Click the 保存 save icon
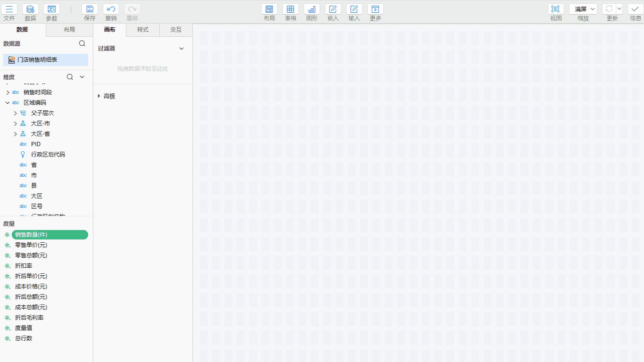 (x=90, y=9)
